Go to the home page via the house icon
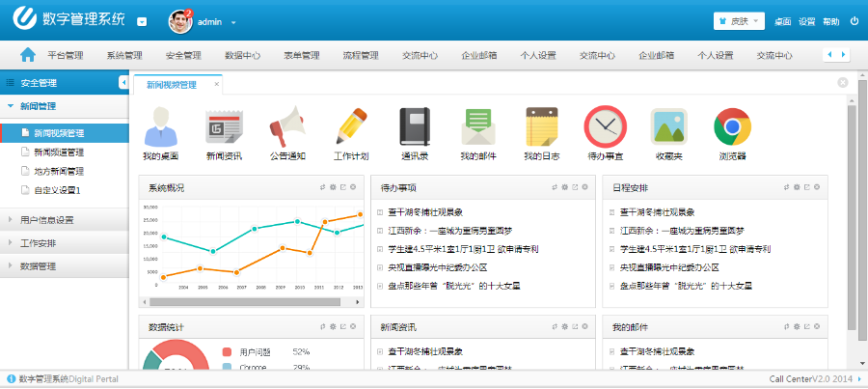The height and width of the screenshot is (389, 868). pyautogui.click(x=28, y=55)
